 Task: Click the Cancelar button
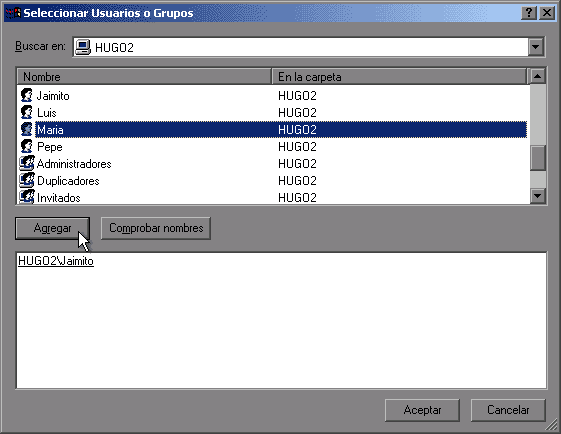pos(508,410)
